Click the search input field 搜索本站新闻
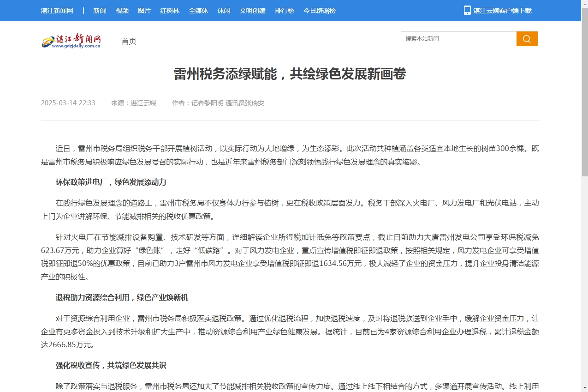The width and height of the screenshot is (588, 392). pyautogui.click(x=458, y=39)
